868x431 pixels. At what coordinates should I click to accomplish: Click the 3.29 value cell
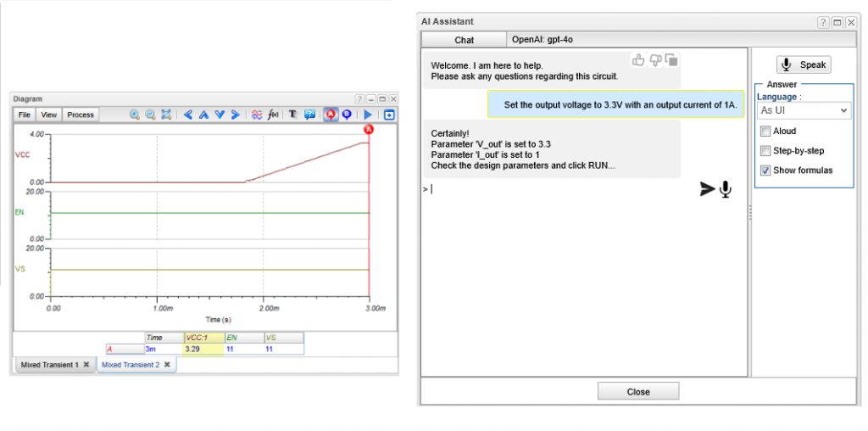(204, 349)
